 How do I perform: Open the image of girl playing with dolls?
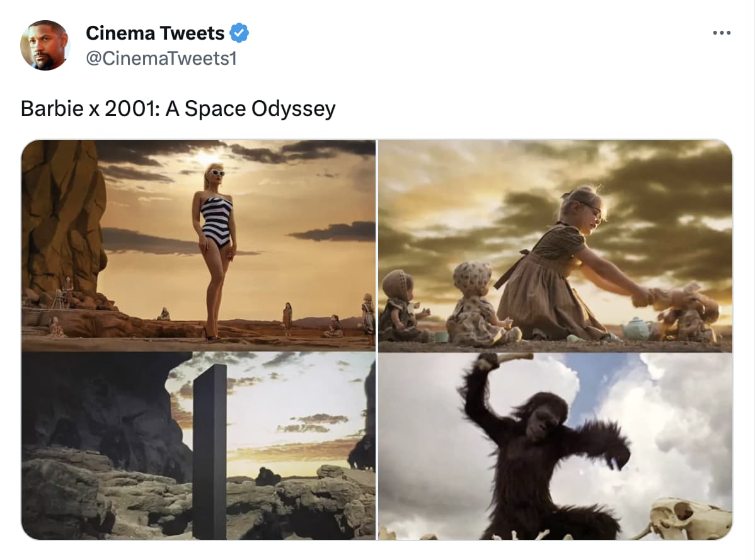click(555, 245)
